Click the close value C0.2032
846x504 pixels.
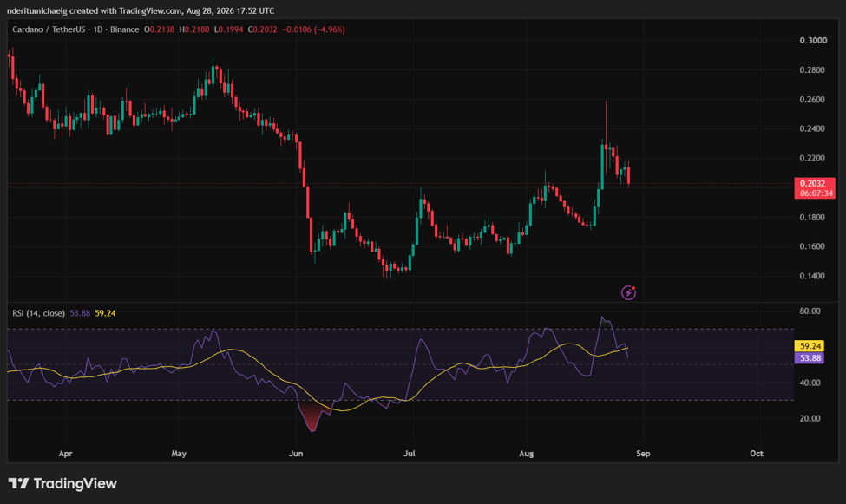point(263,29)
